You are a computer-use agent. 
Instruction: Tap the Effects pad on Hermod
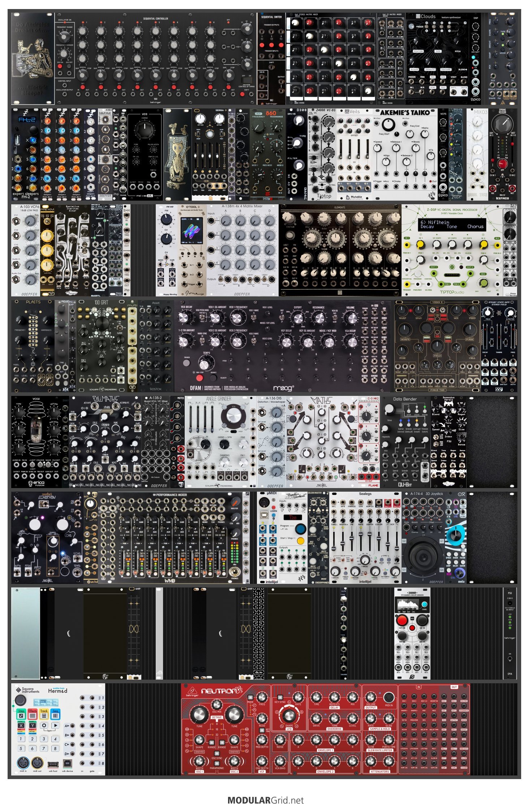(x=33, y=714)
